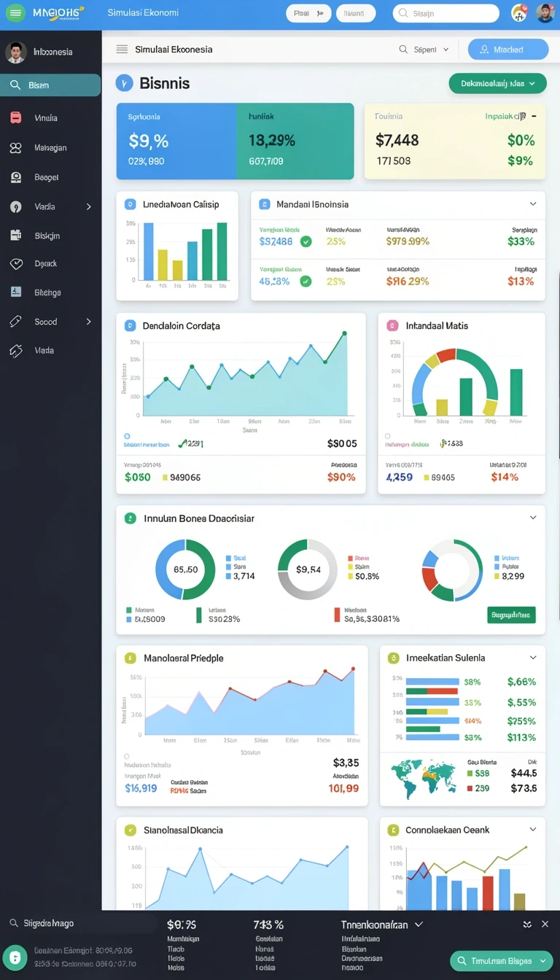Screen dimensions: 560x980
Task: Select the Mahagan sidebar icon
Action: pyautogui.click(x=15, y=148)
